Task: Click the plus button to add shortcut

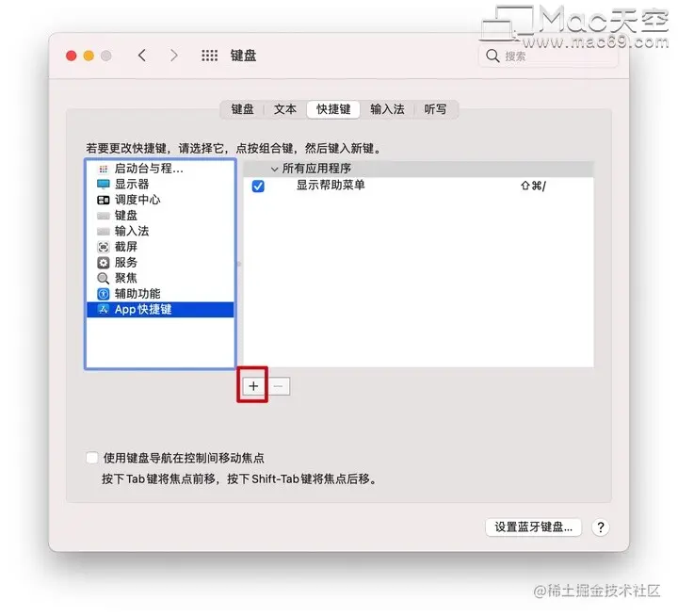Action: tap(253, 386)
